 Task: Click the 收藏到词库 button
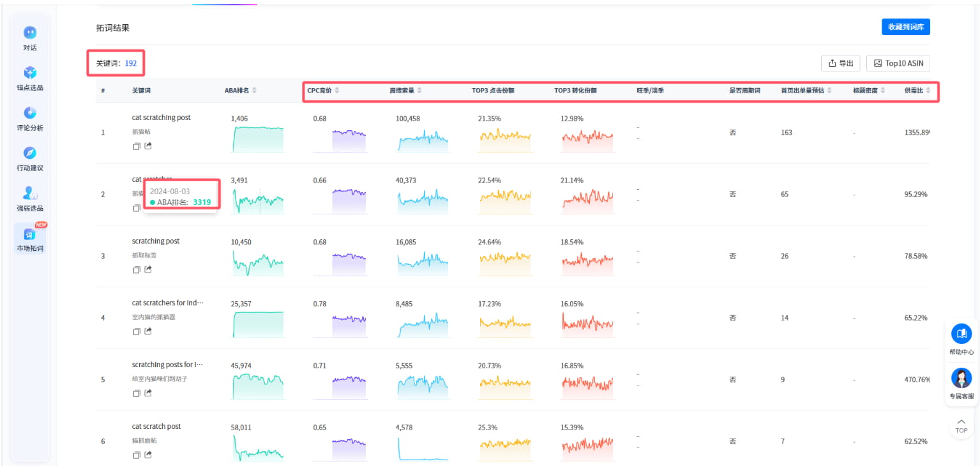905,27
